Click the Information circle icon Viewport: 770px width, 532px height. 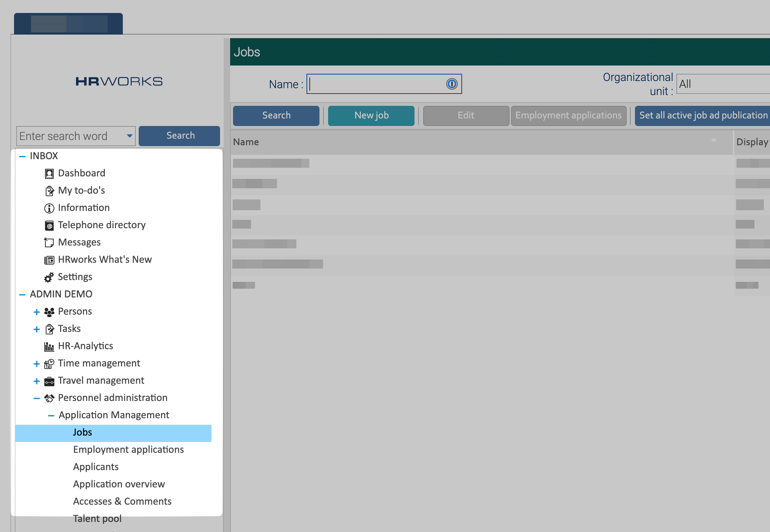point(49,208)
